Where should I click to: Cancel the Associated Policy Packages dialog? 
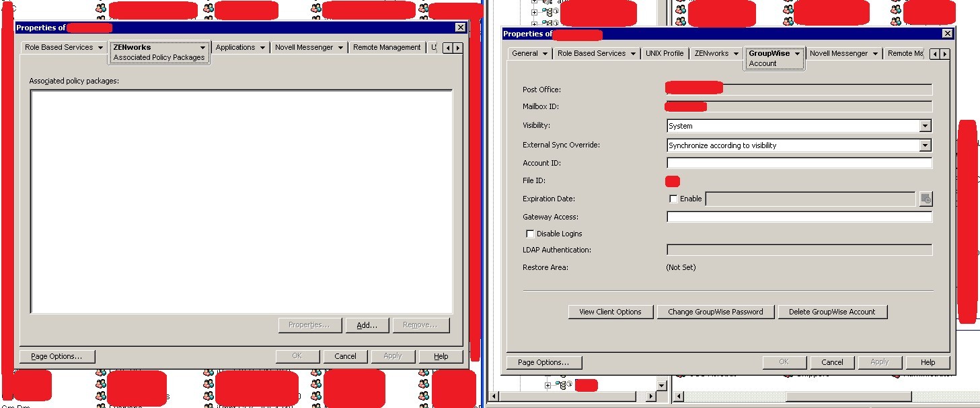tap(345, 356)
